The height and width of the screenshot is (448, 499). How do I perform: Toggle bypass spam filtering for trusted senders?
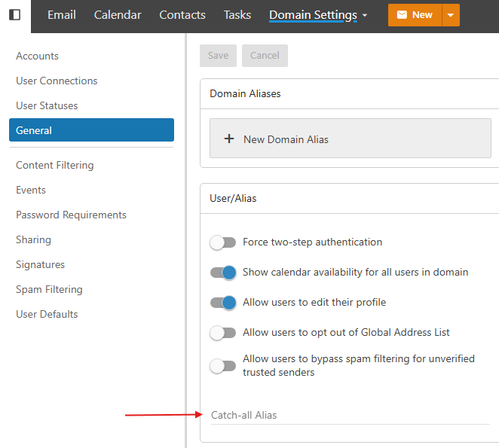[222, 366]
